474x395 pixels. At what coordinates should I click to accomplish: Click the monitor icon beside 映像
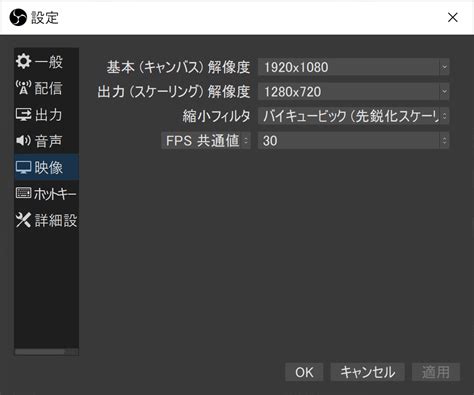[x=23, y=167]
